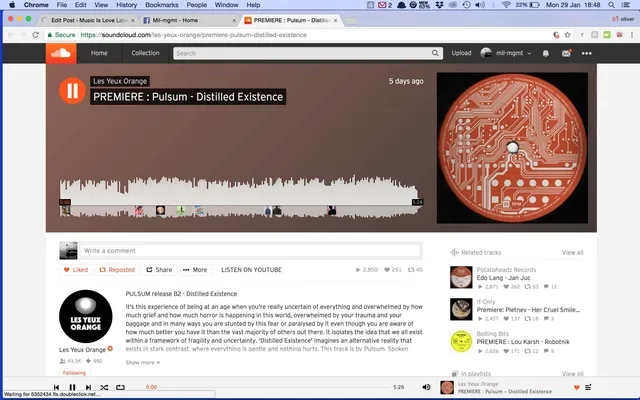The height and width of the screenshot is (400, 640).
Task: Click the search magnifier icon in SoundCloud
Action: coord(435,53)
